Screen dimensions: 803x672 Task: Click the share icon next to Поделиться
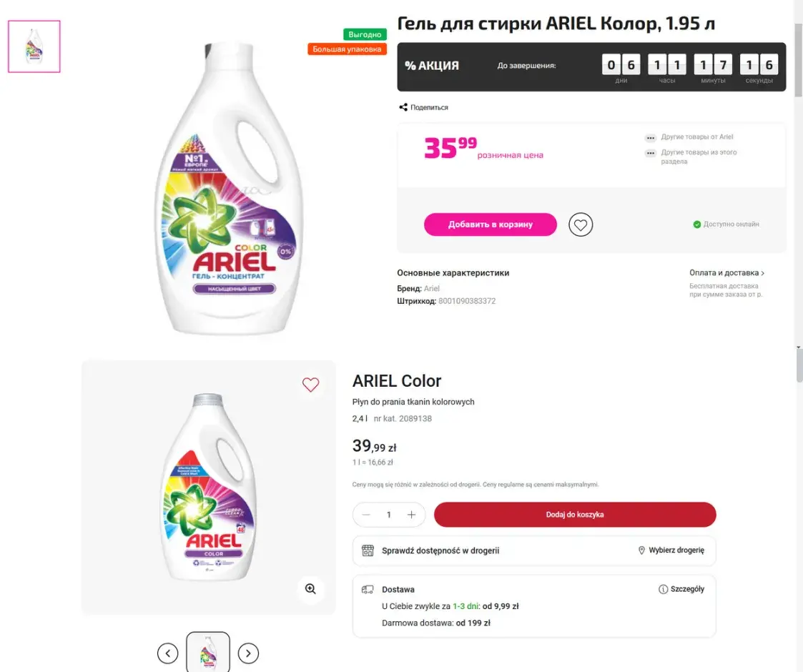(403, 107)
